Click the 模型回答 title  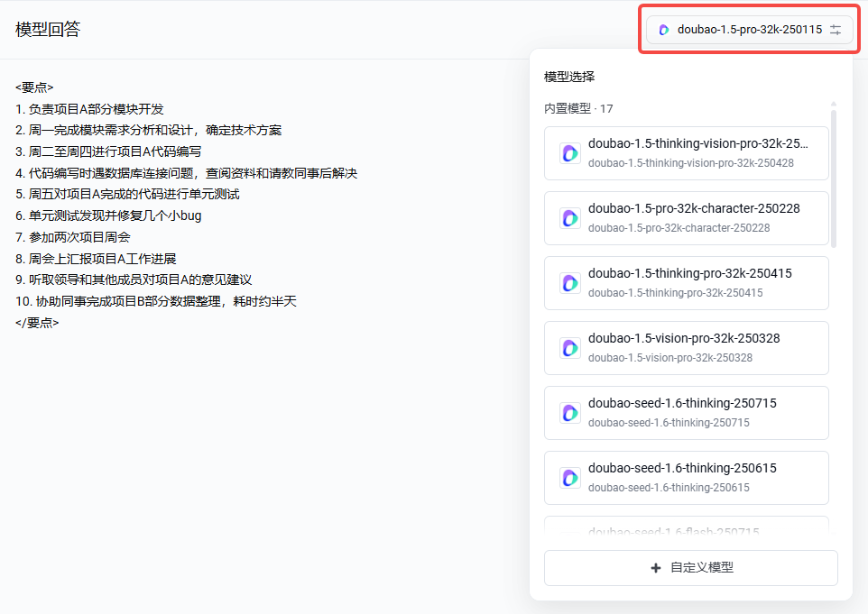click(x=48, y=30)
